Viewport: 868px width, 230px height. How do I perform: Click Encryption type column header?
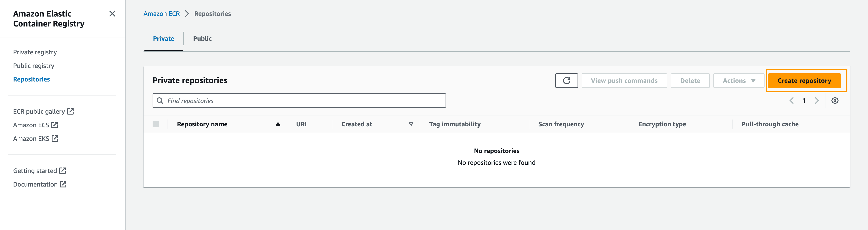(x=662, y=124)
